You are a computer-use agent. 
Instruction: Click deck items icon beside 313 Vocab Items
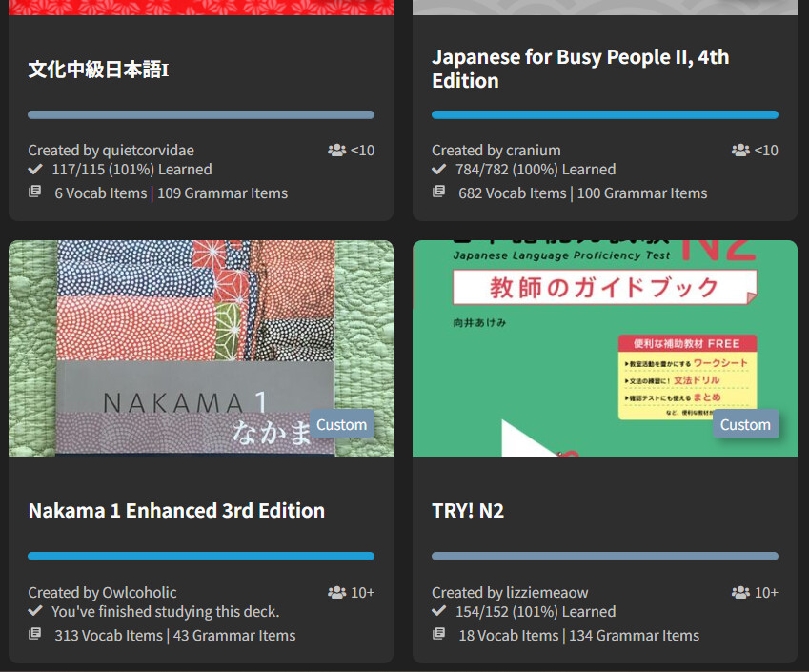tap(34, 633)
